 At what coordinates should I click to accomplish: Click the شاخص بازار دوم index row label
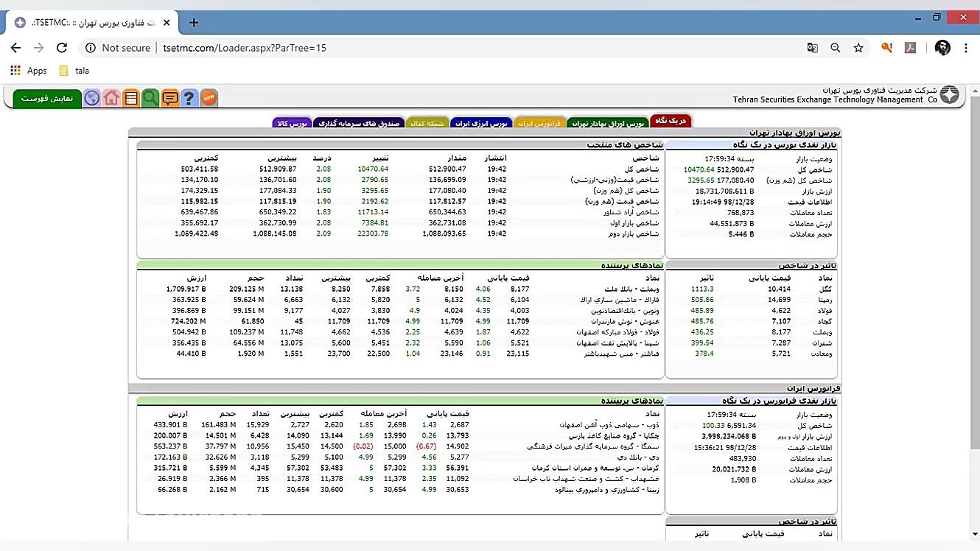pyautogui.click(x=634, y=234)
